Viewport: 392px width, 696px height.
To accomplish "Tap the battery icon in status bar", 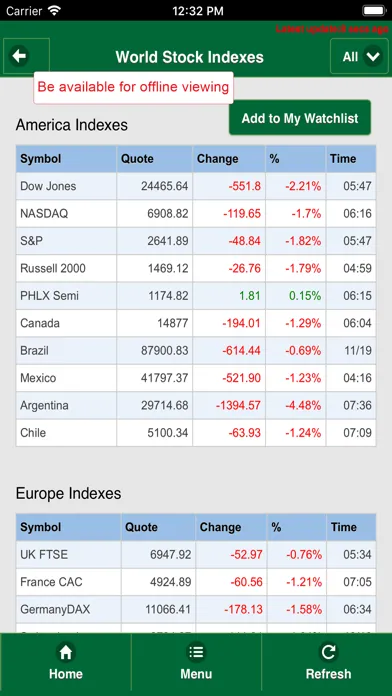I will tap(374, 10).
